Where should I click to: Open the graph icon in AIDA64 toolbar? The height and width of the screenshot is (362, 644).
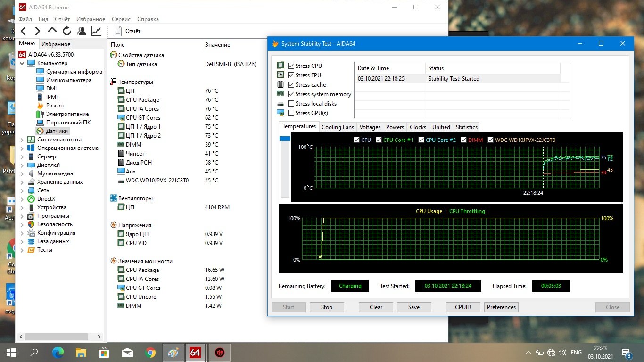click(96, 31)
